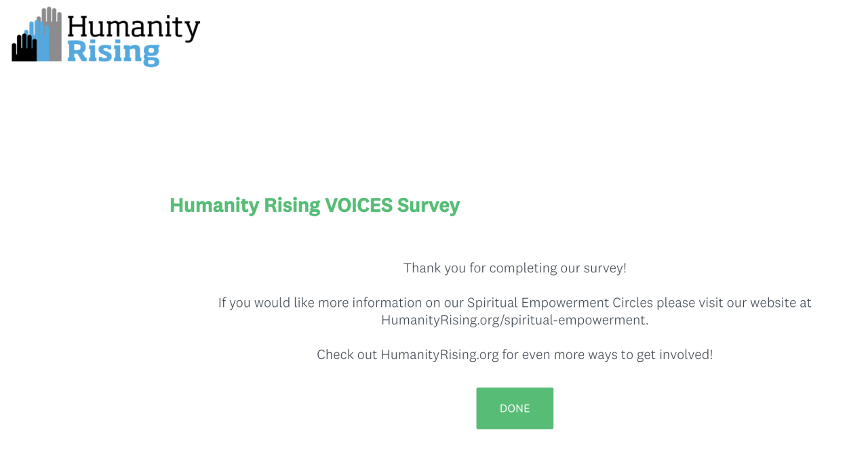Open the HumanityRising.org/spiritual-empowerment address

514,320
